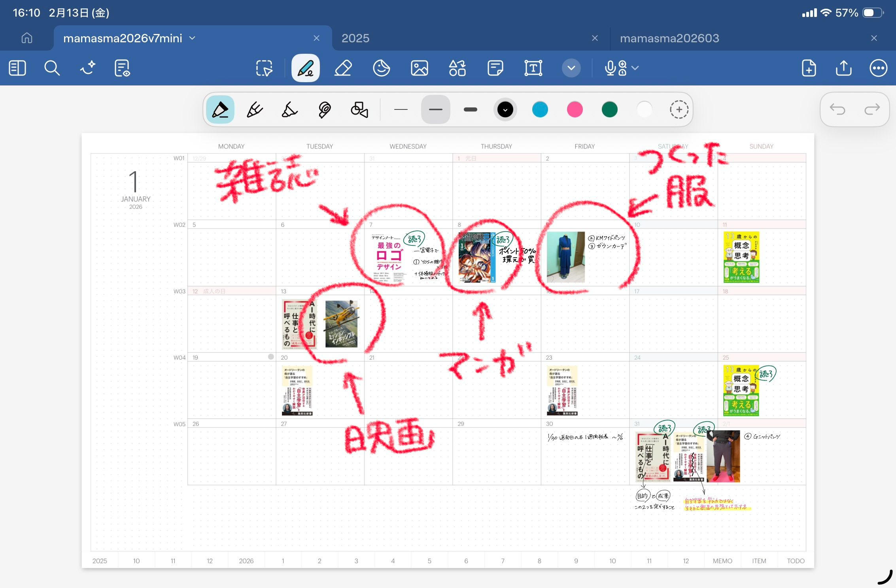Select the thickest stroke width
The width and height of the screenshot is (896, 588).
[470, 109]
